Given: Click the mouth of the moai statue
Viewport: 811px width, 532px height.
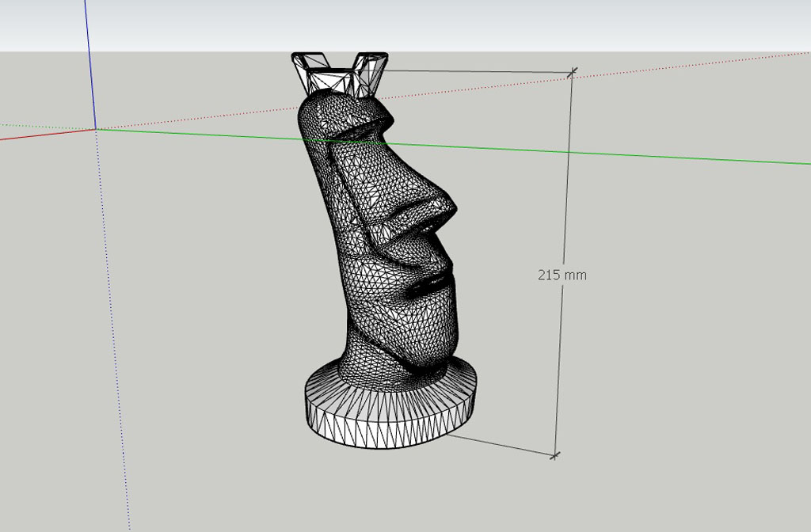Looking at the screenshot, I should (432, 283).
